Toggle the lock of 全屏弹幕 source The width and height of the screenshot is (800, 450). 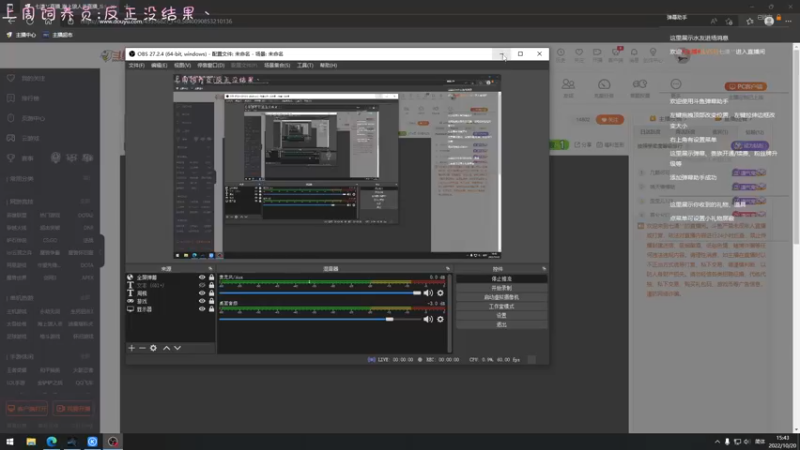pos(211,278)
